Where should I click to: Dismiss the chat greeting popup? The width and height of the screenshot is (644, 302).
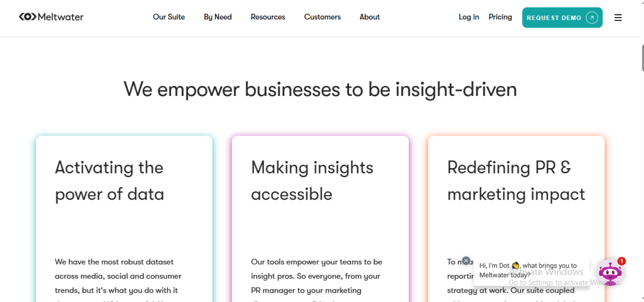tap(466, 261)
